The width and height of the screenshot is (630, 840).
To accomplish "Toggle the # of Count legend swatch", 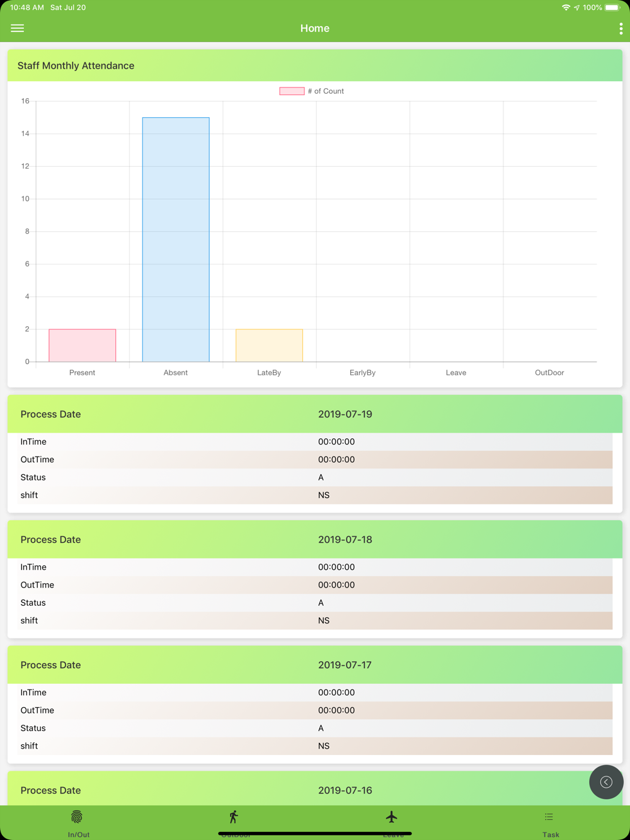I will [x=292, y=91].
